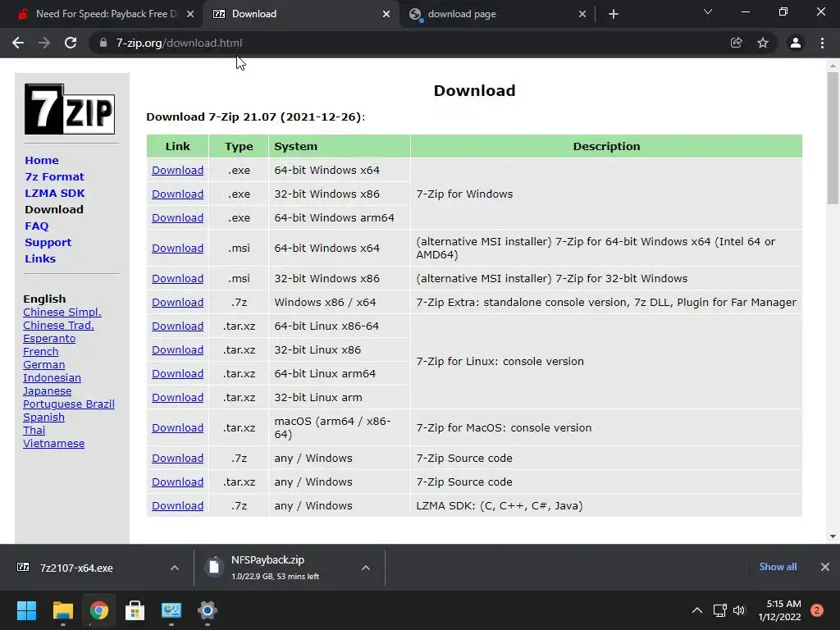Close the 'download page' tab
840x630 pixels.
point(582,14)
